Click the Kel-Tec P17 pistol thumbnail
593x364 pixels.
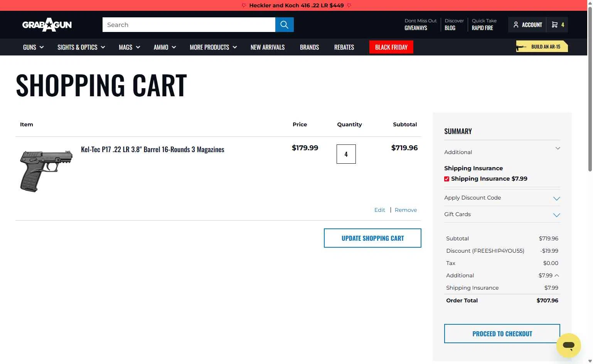pos(46,171)
